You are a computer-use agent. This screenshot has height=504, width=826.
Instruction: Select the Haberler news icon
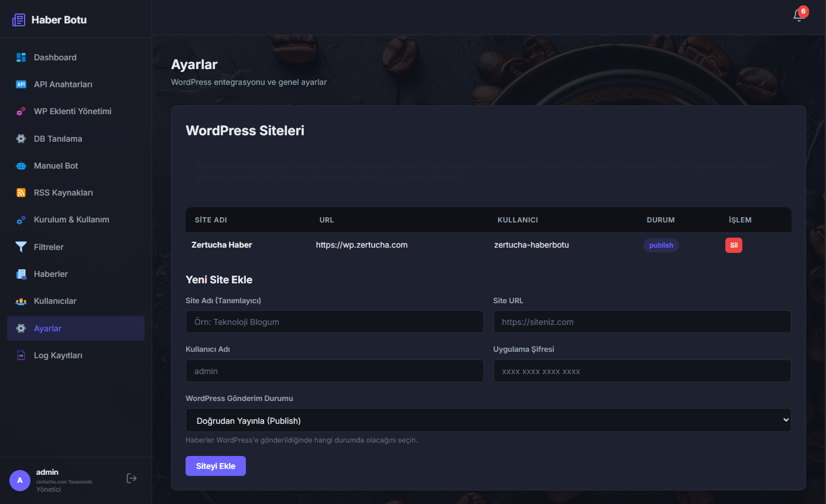pos(21,273)
